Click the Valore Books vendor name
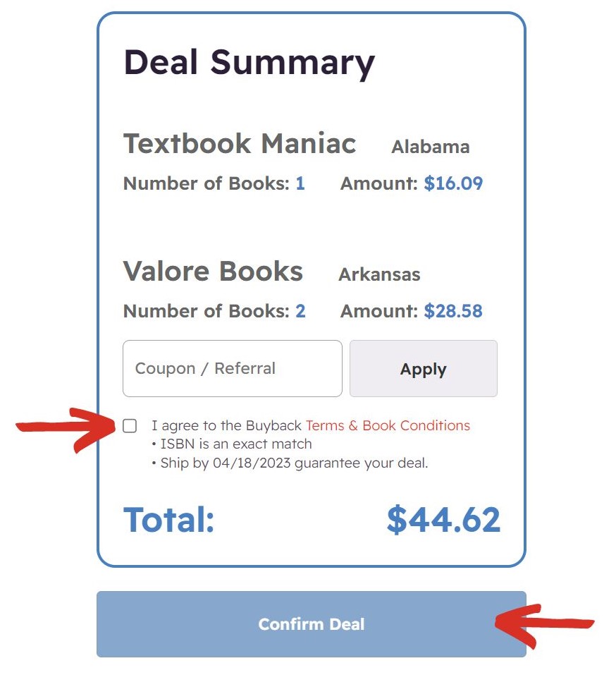Viewport: 616px width, 675px height. [x=213, y=272]
